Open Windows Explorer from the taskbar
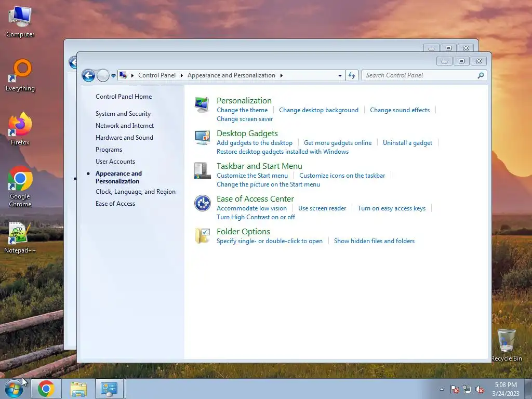Image resolution: width=532 pixels, height=399 pixels. click(x=78, y=389)
